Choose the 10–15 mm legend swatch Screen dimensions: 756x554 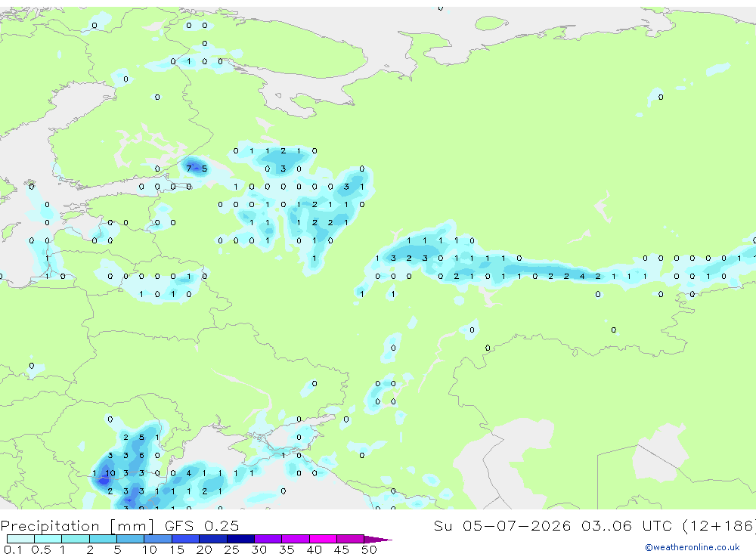tap(158, 539)
